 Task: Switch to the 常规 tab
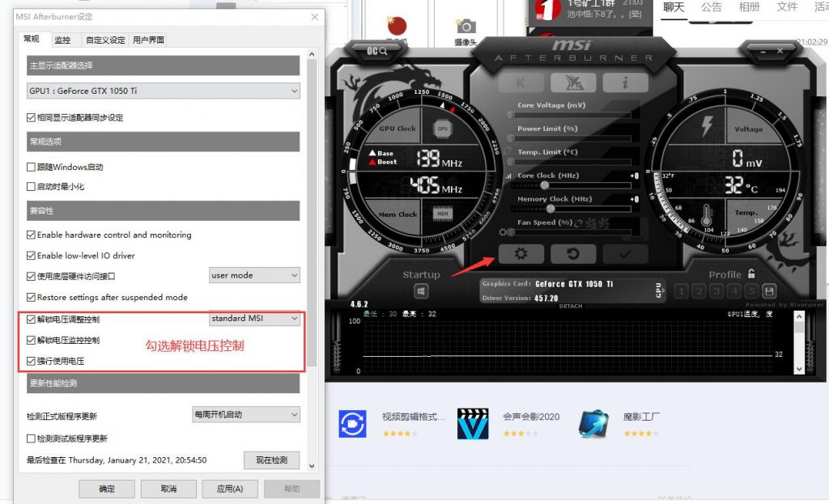(32, 39)
